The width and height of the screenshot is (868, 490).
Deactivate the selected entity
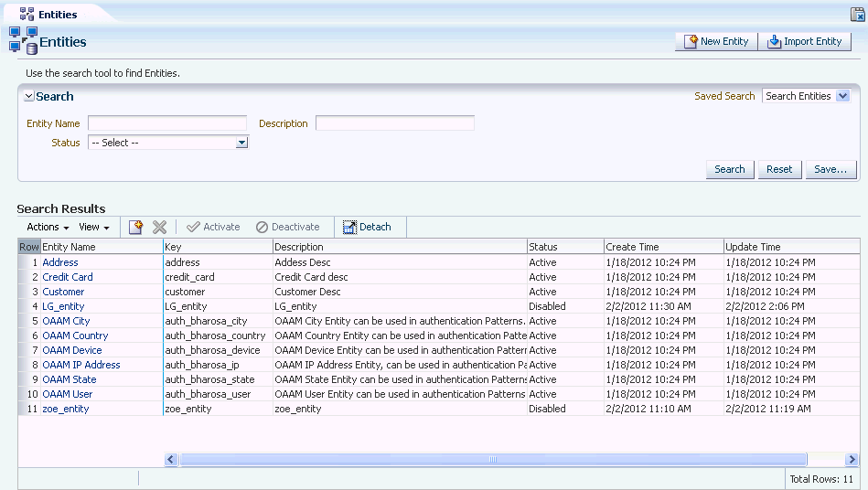288,227
